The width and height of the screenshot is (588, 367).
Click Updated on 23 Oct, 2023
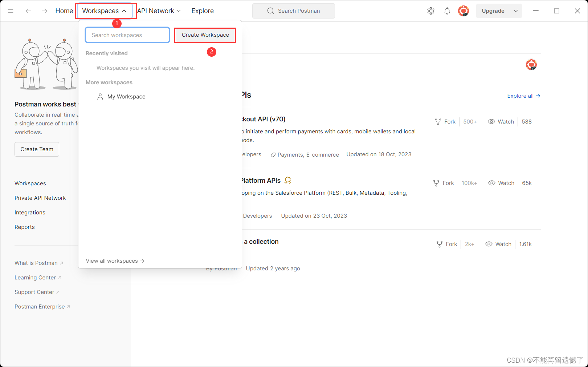[314, 216]
